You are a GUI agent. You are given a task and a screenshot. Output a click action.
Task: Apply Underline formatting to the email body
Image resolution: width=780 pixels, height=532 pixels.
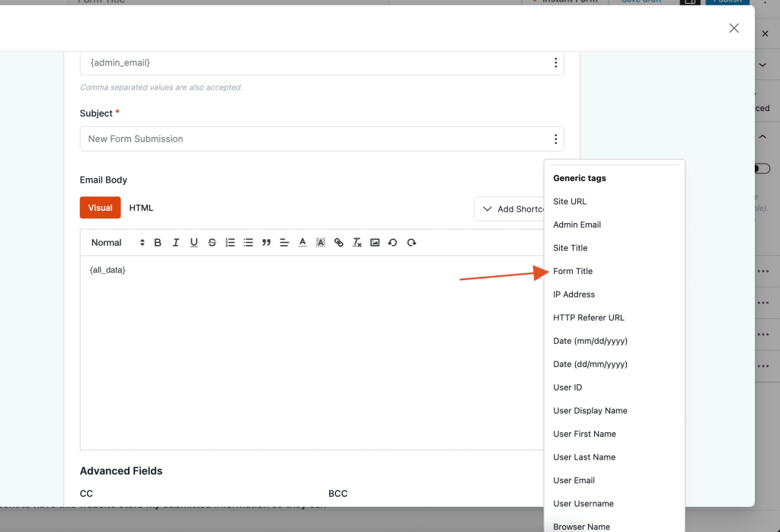point(193,242)
